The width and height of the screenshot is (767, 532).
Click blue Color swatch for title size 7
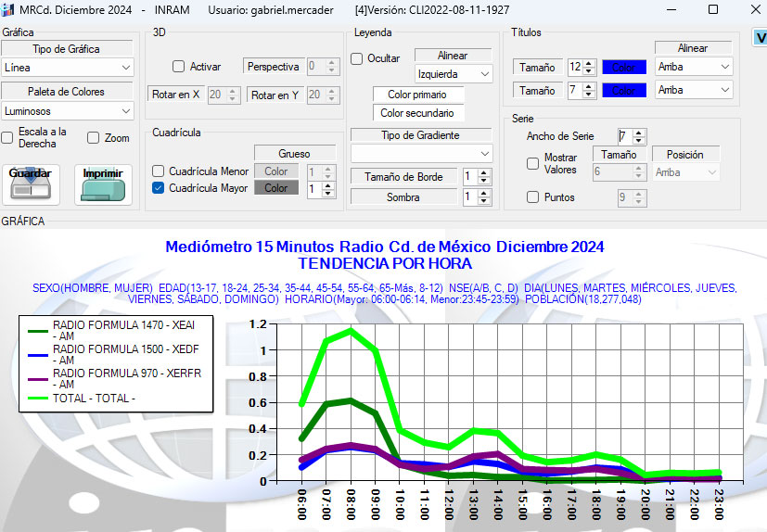(x=623, y=91)
